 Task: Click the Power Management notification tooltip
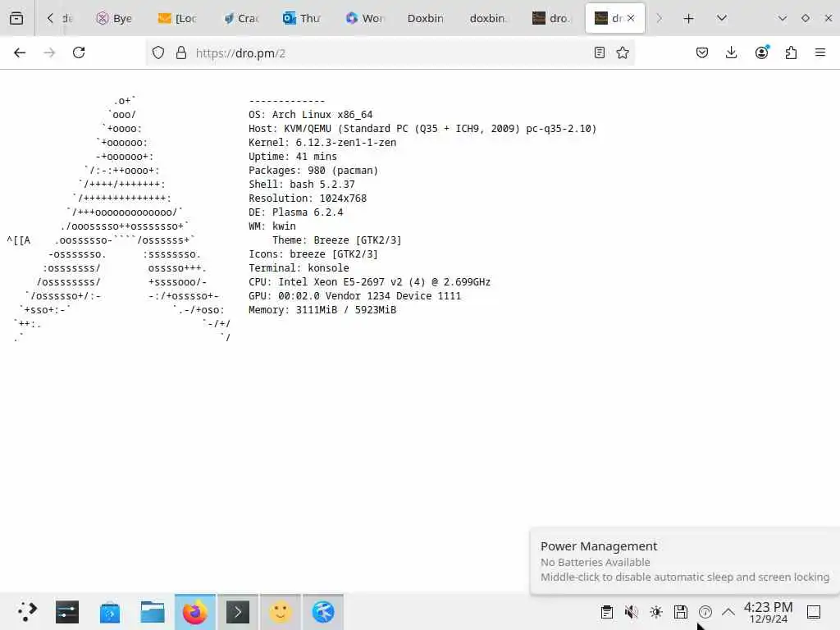coord(685,561)
